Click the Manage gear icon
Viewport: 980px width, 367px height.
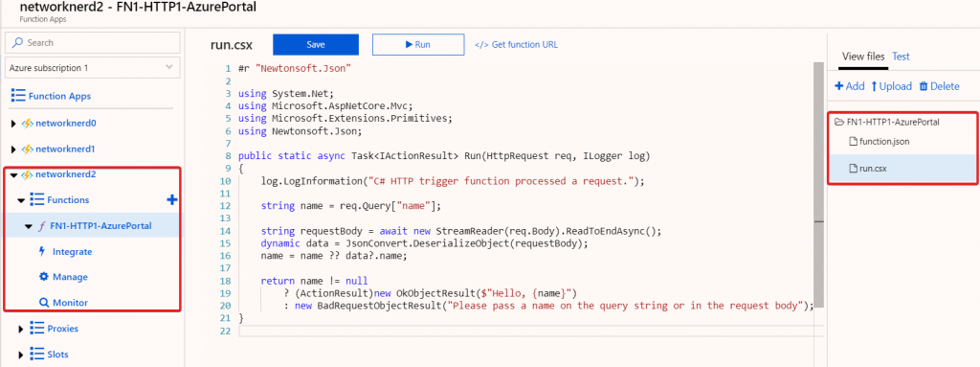tap(44, 277)
